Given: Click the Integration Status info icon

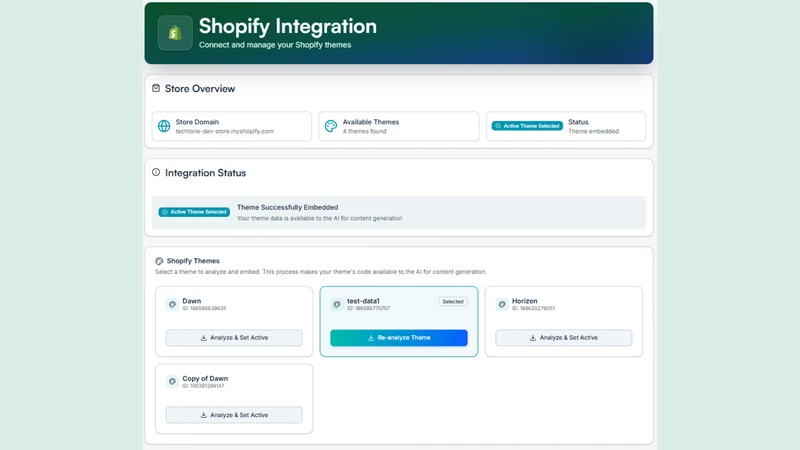Looking at the screenshot, I should 156,172.
